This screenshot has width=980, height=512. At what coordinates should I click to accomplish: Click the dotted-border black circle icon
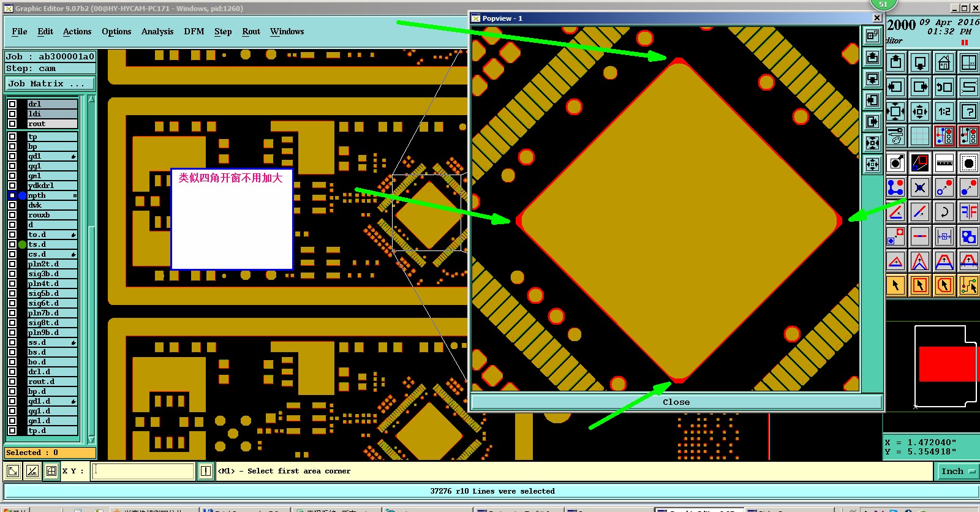969,163
